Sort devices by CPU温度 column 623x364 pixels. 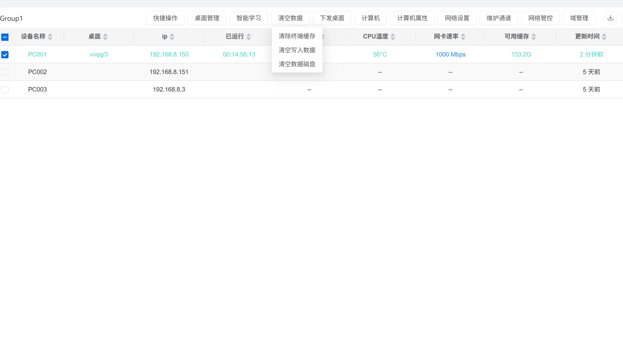pos(393,37)
